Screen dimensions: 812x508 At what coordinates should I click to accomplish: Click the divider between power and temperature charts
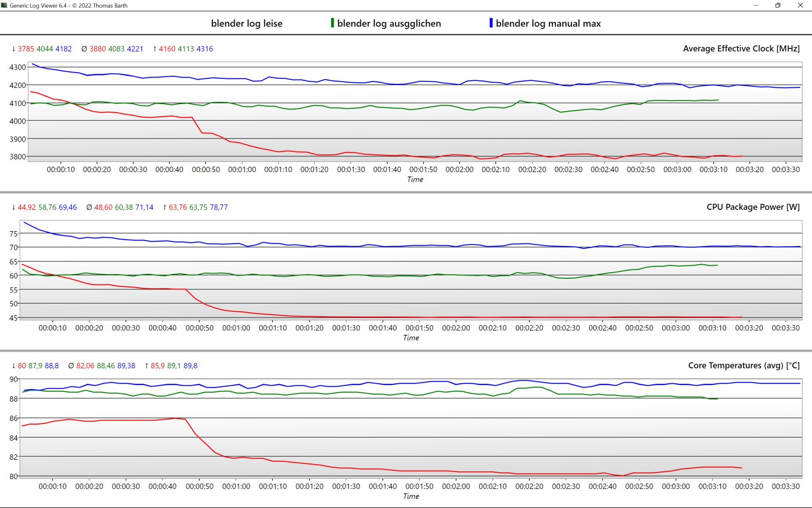click(406, 351)
